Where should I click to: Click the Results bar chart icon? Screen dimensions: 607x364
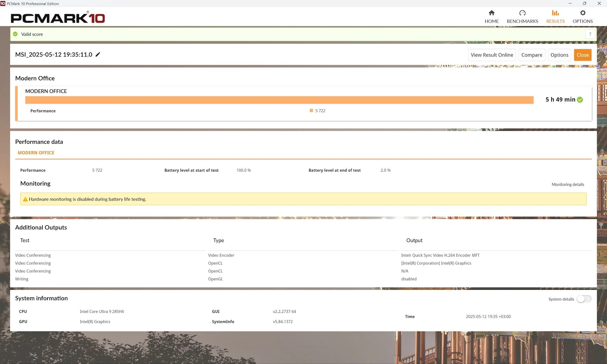pyautogui.click(x=555, y=13)
